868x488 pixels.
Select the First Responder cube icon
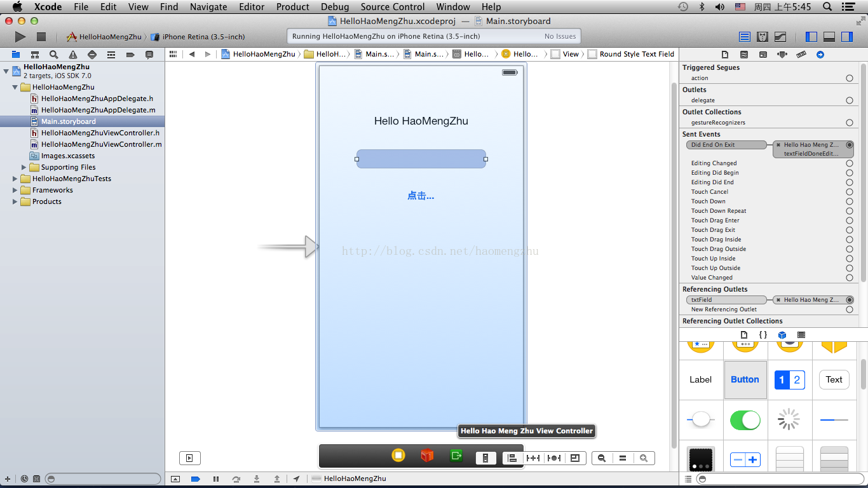(x=427, y=455)
